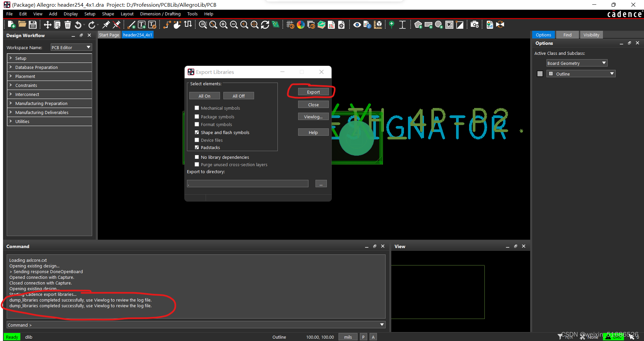The width and height of the screenshot is (644, 341).
Task: Click the Save file toolbar icon
Action: [32, 25]
